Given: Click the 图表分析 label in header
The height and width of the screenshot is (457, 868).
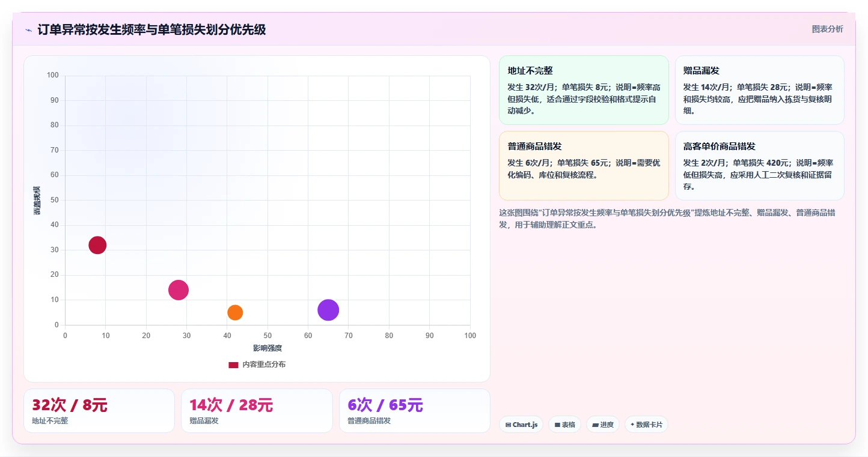Looking at the screenshot, I should (827, 29).
